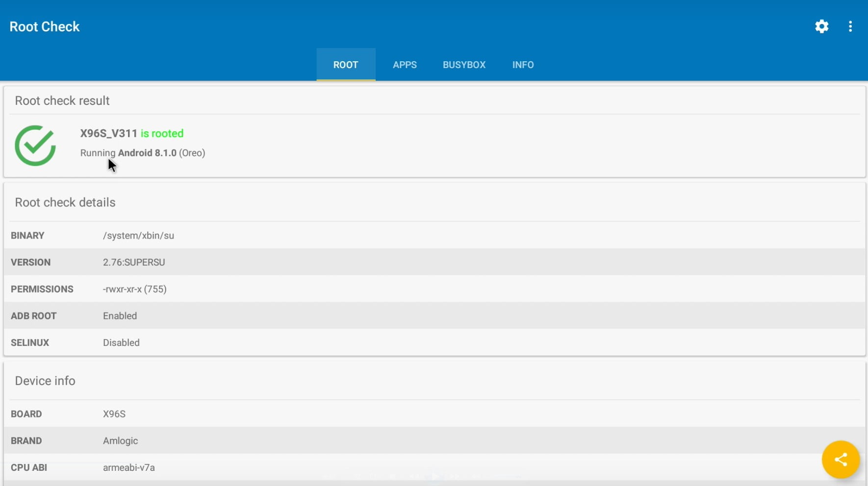Image resolution: width=868 pixels, height=486 pixels.
Task: Click the '-rwxr-xr-x (755)' permissions value
Action: [135, 289]
